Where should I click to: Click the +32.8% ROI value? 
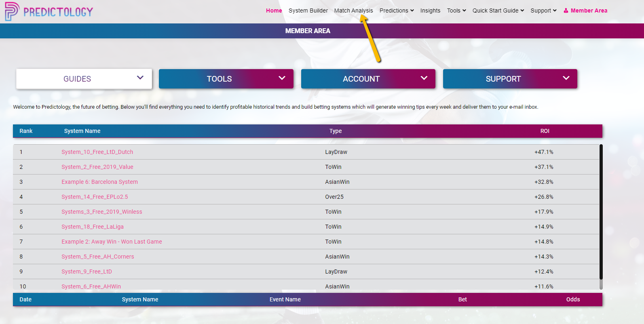click(544, 182)
